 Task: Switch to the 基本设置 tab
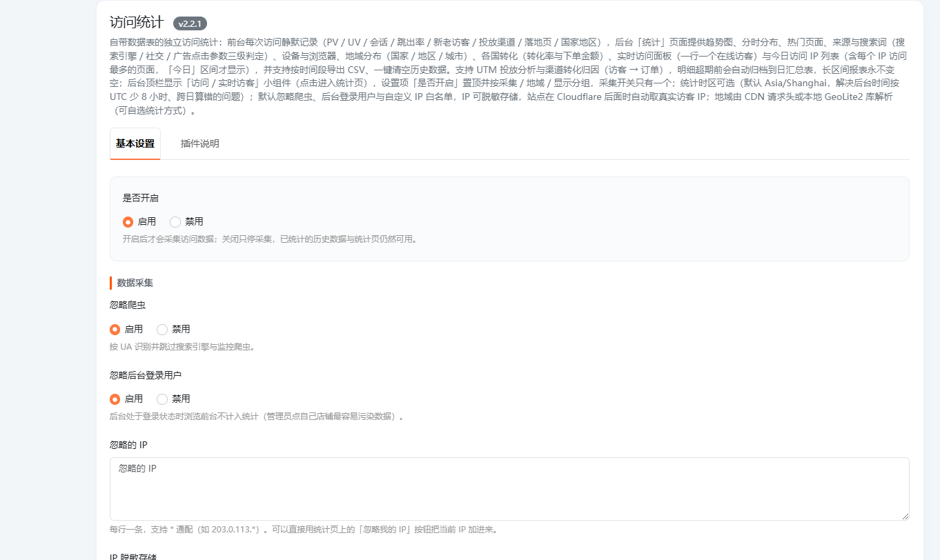click(135, 143)
